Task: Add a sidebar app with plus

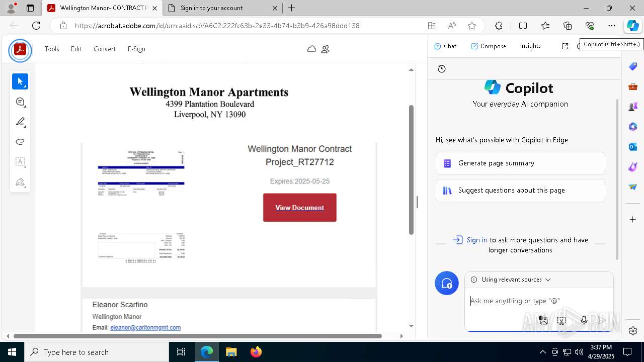Action: [x=633, y=219]
